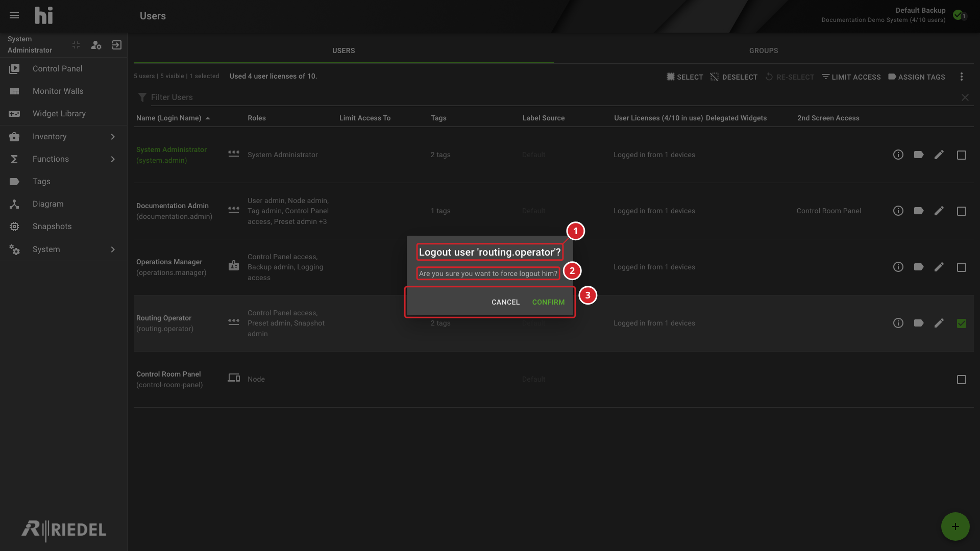Click tag icon in Documentation Admin row
This screenshot has width=980, height=551.
click(919, 211)
